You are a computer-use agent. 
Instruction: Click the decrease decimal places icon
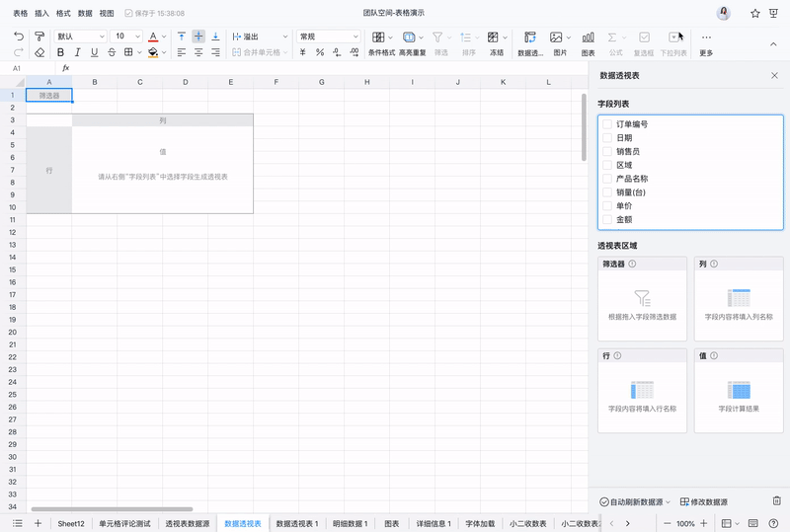(x=337, y=52)
